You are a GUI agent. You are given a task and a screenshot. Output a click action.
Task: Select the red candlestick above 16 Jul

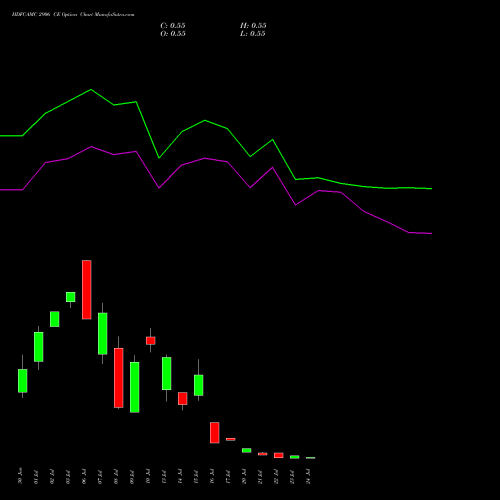(215, 433)
